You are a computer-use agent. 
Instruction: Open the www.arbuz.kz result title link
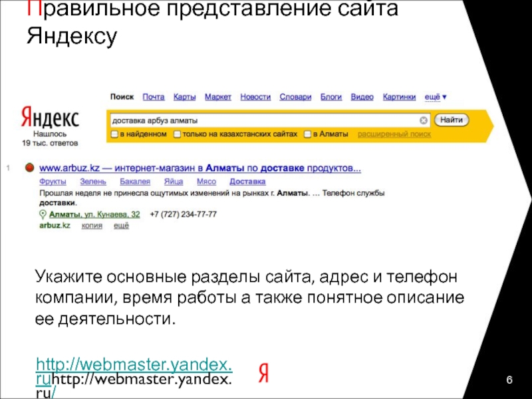[200, 168]
